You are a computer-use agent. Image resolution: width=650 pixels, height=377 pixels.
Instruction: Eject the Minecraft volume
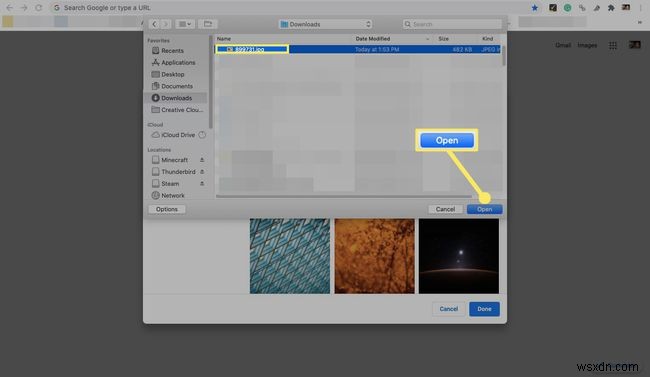pyautogui.click(x=202, y=160)
